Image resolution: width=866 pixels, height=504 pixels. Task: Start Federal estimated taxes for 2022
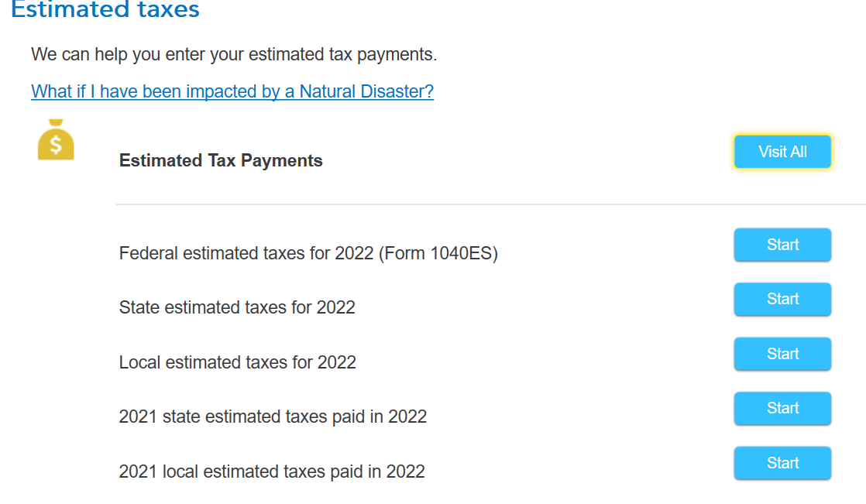(x=782, y=245)
